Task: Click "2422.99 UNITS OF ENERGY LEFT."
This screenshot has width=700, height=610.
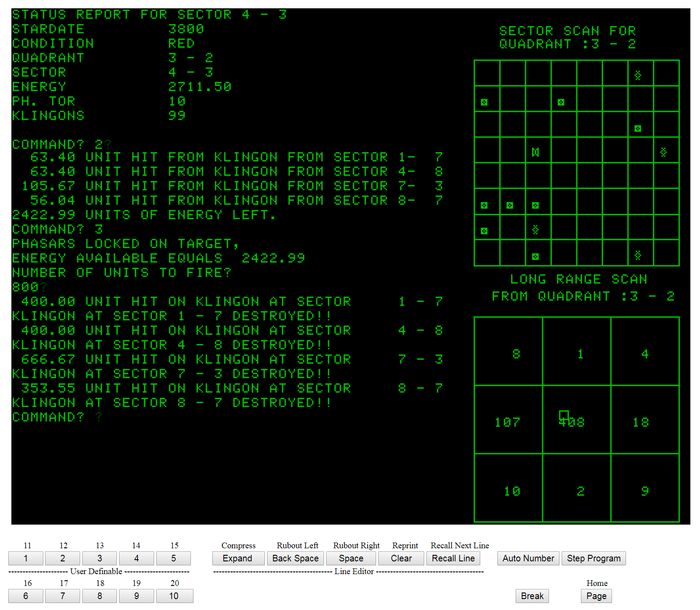Action: click(144, 215)
